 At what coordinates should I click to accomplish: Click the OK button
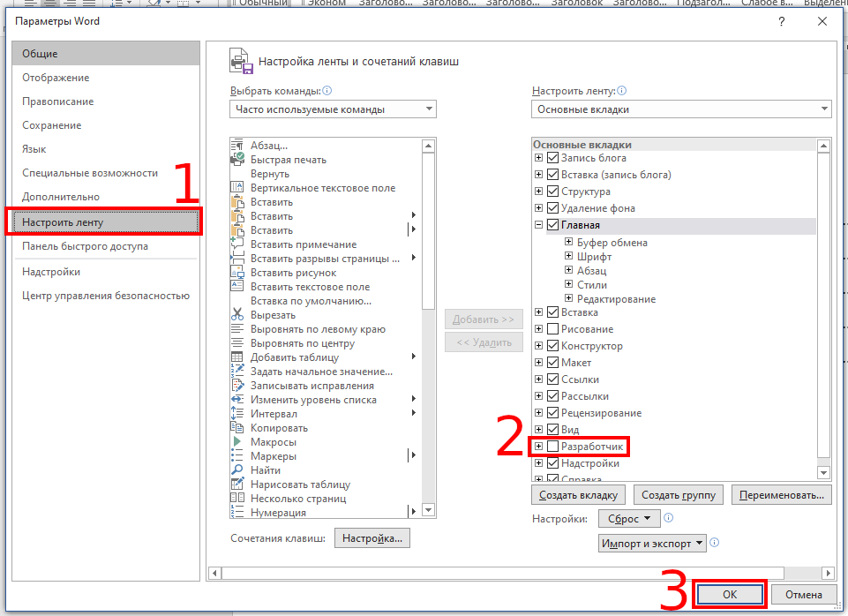730,594
